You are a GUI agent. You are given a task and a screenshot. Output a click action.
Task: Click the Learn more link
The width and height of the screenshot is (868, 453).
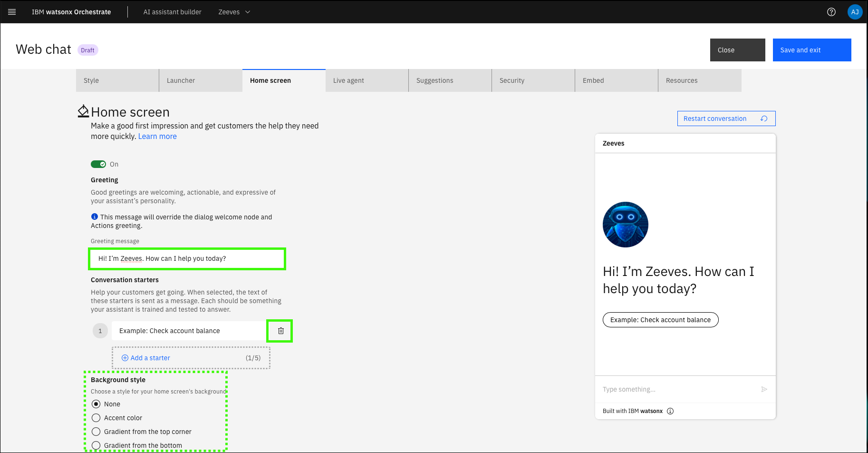pyautogui.click(x=157, y=137)
